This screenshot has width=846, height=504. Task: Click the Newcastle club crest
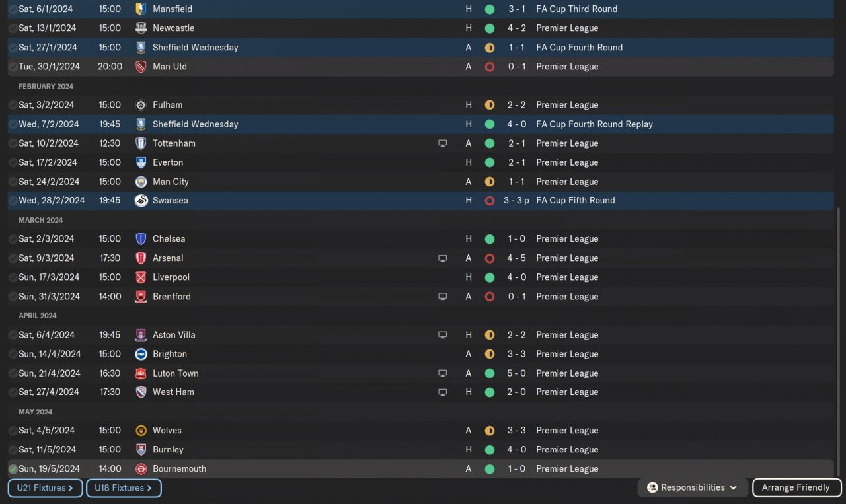[141, 28]
